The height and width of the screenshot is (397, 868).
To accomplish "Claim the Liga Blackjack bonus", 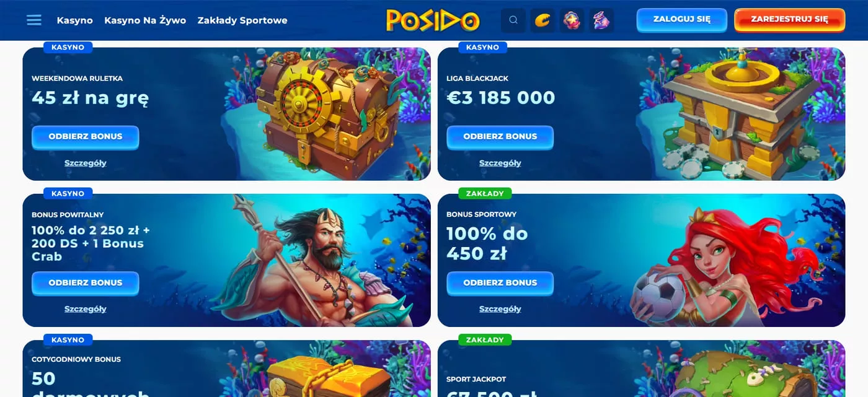I will click(x=500, y=137).
